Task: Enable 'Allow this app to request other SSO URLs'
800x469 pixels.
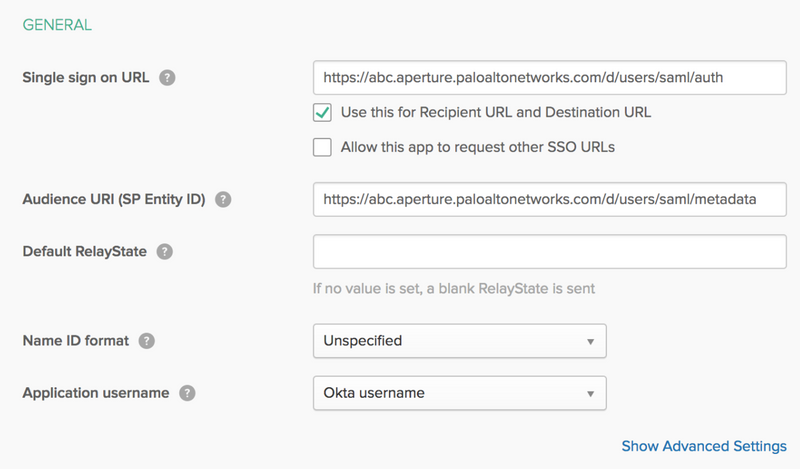Action: (x=322, y=147)
